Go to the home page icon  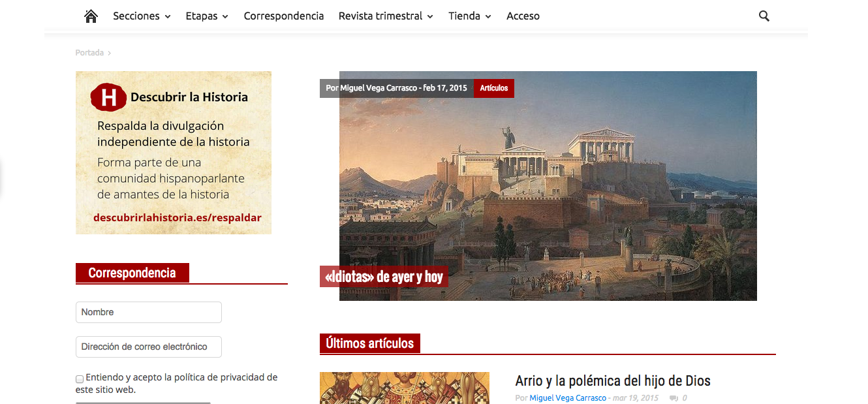tap(91, 16)
